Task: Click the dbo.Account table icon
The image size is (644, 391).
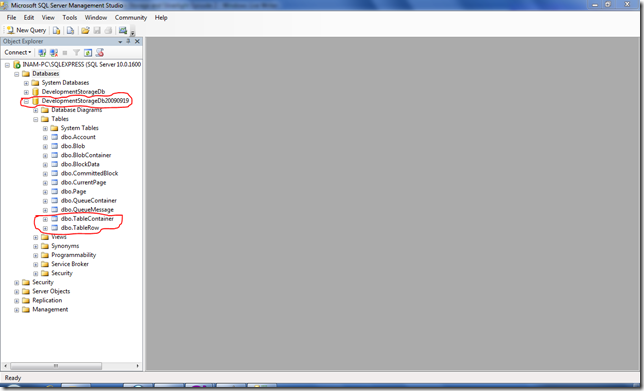Action: pos(55,137)
